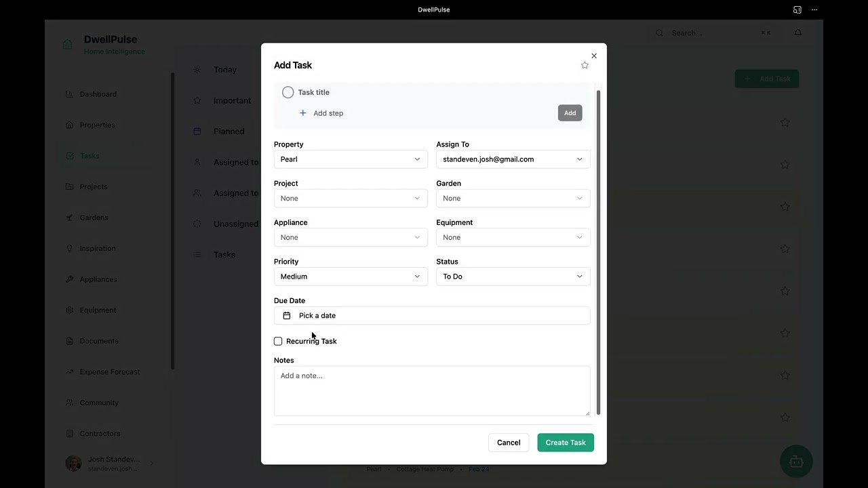Image resolution: width=868 pixels, height=488 pixels.
Task: Click the Appliances wrench icon
Action: (x=69, y=279)
